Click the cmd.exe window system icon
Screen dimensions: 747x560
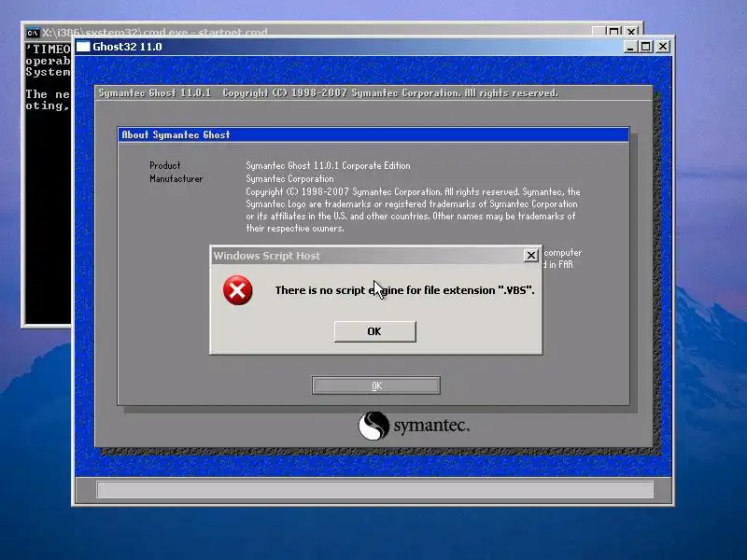tap(33, 33)
